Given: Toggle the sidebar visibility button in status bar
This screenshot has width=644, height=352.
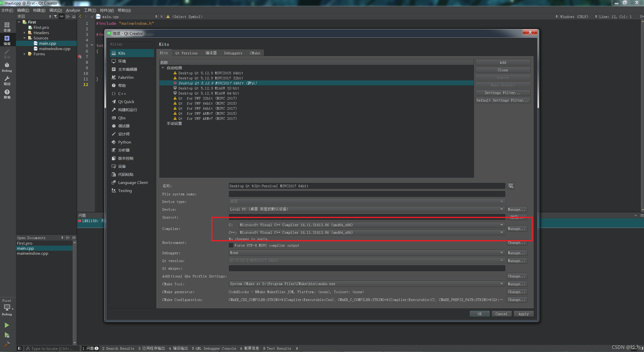Looking at the screenshot, I should [x=19, y=348].
